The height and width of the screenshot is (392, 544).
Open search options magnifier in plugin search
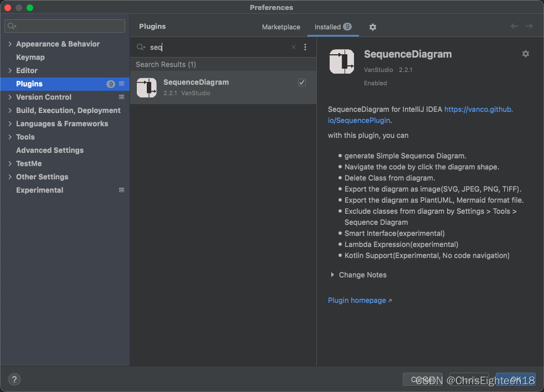141,47
